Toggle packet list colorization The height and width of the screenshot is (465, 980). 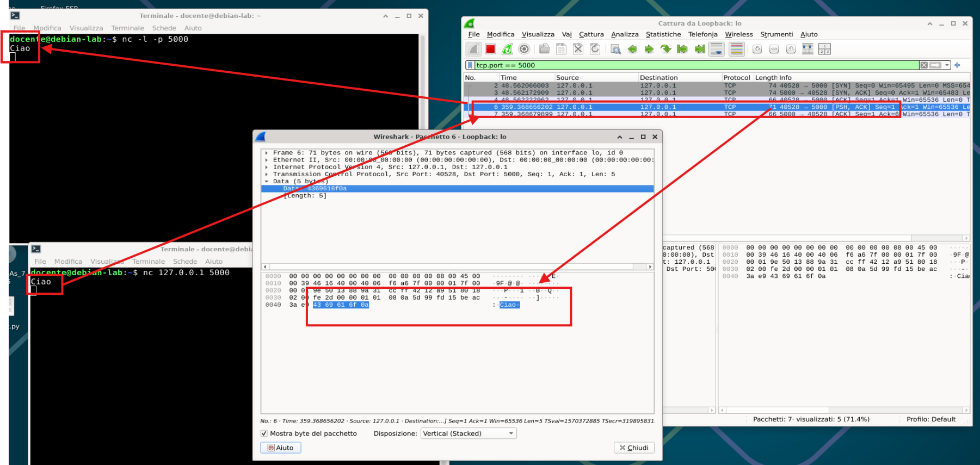[737, 49]
